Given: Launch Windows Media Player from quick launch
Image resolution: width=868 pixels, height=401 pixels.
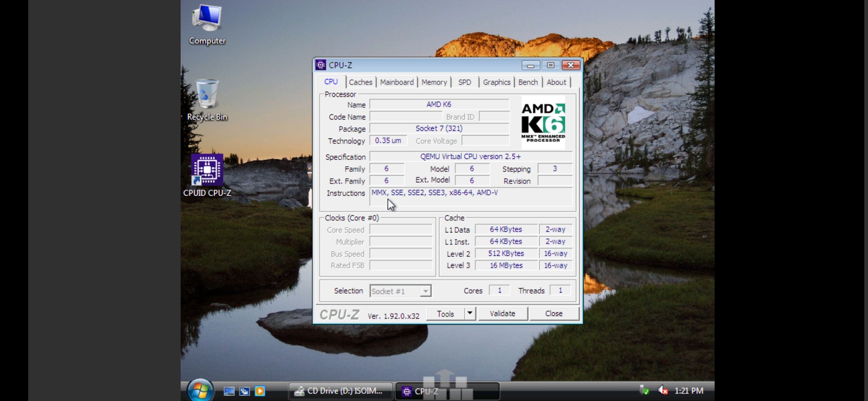Looking at the screenshot, I should tap(260, 391).
